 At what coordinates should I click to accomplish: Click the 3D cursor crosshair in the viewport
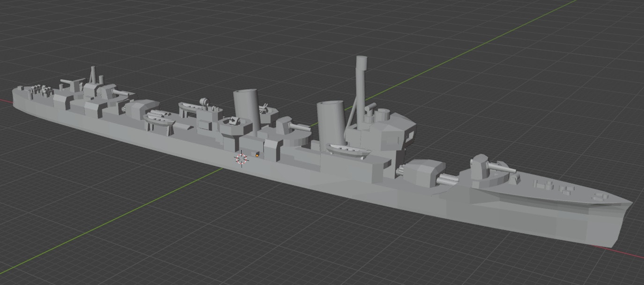(x=241, y=159)
